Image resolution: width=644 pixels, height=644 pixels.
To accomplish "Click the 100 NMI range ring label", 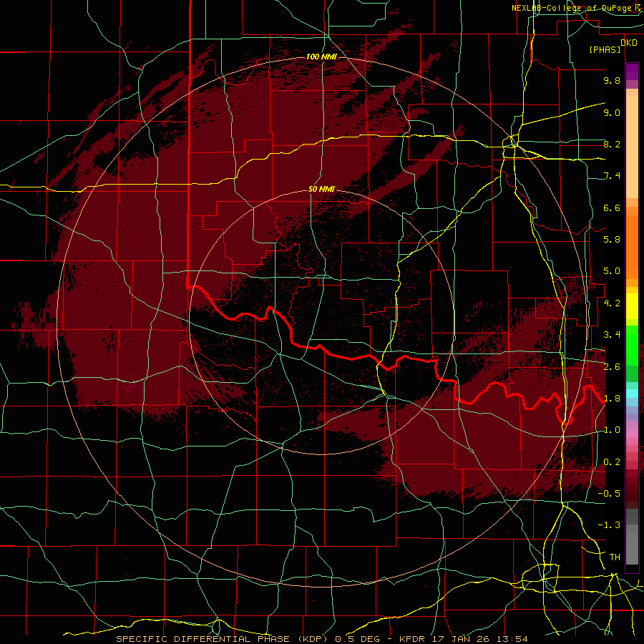I will (321, 57).
